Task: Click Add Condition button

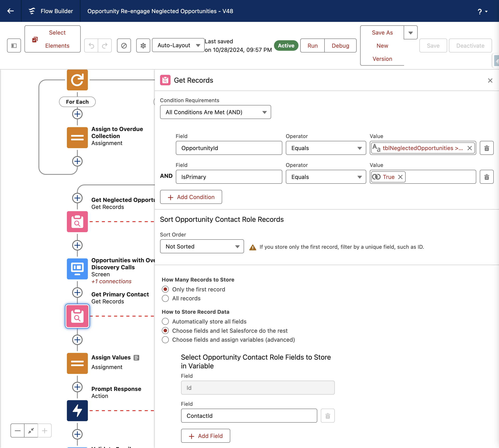Action: [x=191, y=197]
